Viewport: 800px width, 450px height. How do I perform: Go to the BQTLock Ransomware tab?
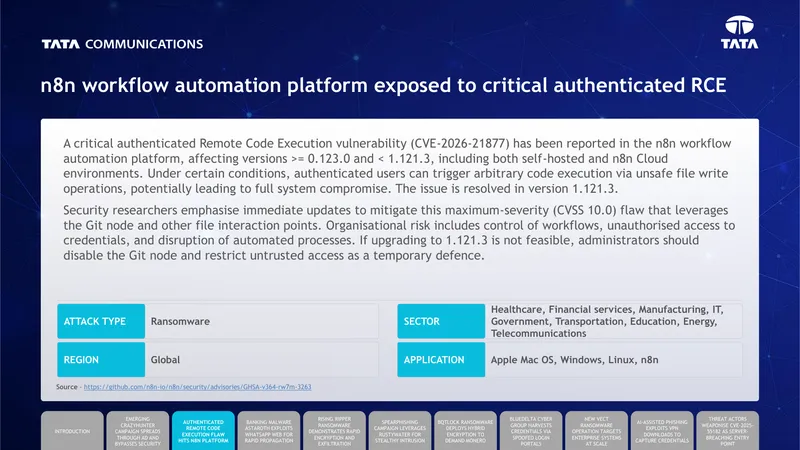465,431
